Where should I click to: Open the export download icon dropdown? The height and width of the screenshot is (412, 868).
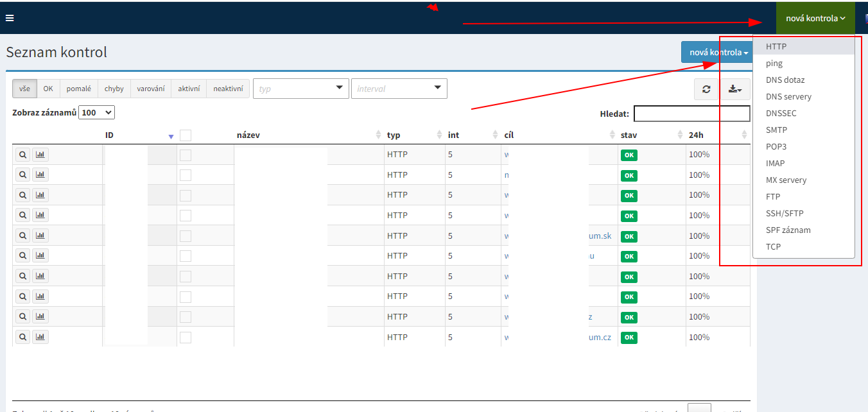[735, 89]
